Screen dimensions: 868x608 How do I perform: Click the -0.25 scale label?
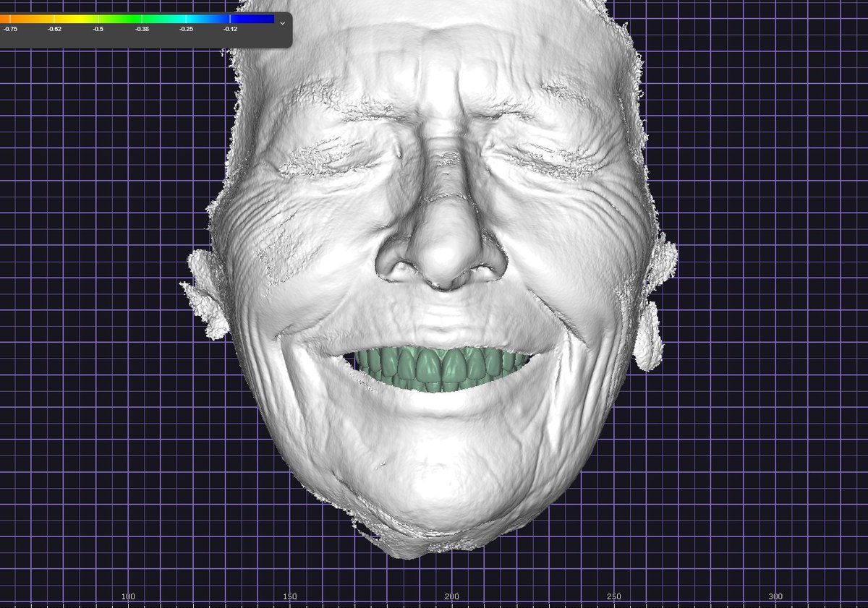tap(187, 29)
